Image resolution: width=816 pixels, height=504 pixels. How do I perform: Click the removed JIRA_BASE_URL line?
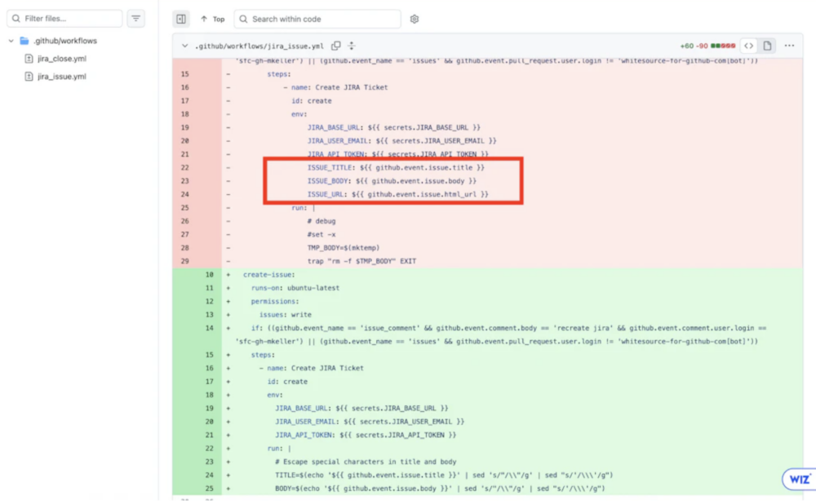tap(393, 127)
